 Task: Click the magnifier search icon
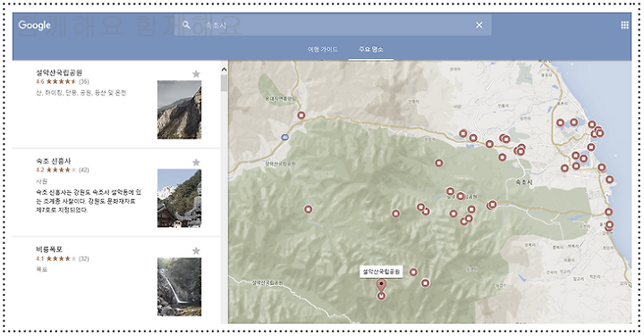186,25
